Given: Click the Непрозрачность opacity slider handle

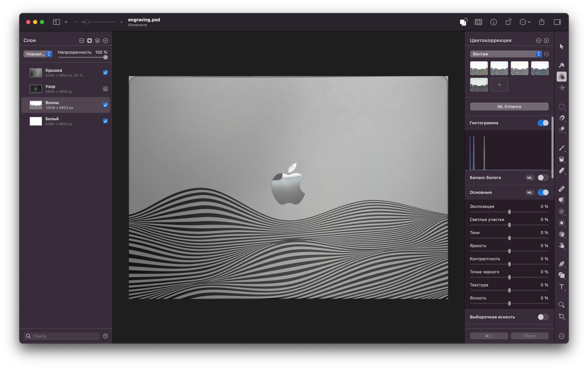Looking at the screenshot, I should 105,57.
